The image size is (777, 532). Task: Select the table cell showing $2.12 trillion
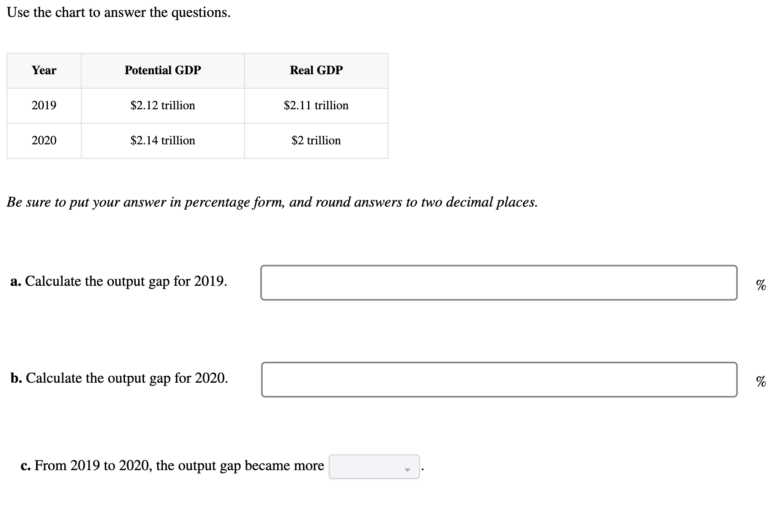[x=162, y=105]
